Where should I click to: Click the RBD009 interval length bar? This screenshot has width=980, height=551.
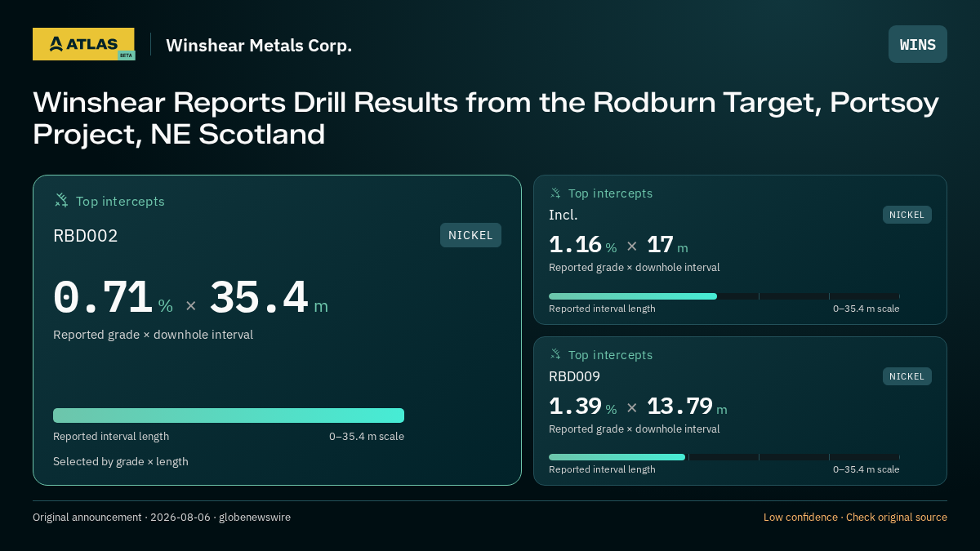click(724, 457)
